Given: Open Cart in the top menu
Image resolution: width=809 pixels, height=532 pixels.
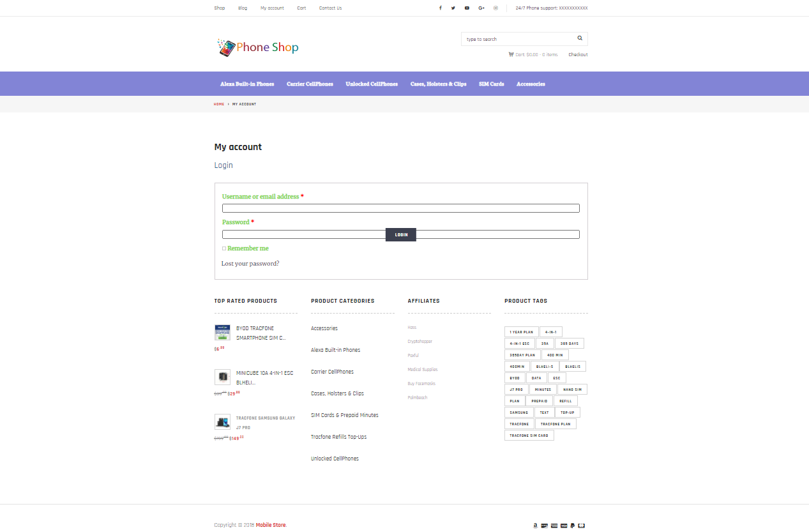Looking at the screenshot, I should coord(301,8).
